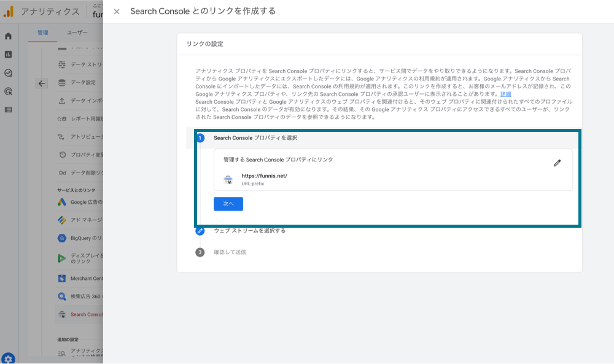Click the Search Console link icon in the admin menu
The height and width of the screenshot is (364, 614).
tap(62, 314)
